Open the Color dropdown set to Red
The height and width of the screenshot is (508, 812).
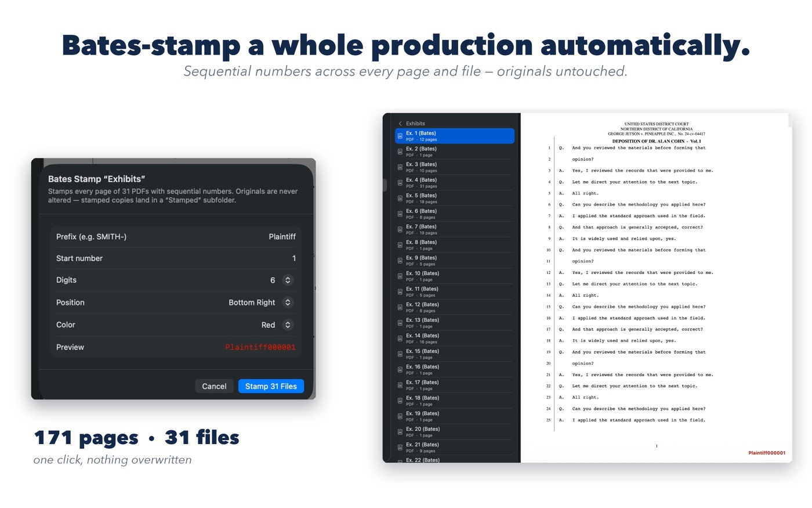click(x=288, y=325)
